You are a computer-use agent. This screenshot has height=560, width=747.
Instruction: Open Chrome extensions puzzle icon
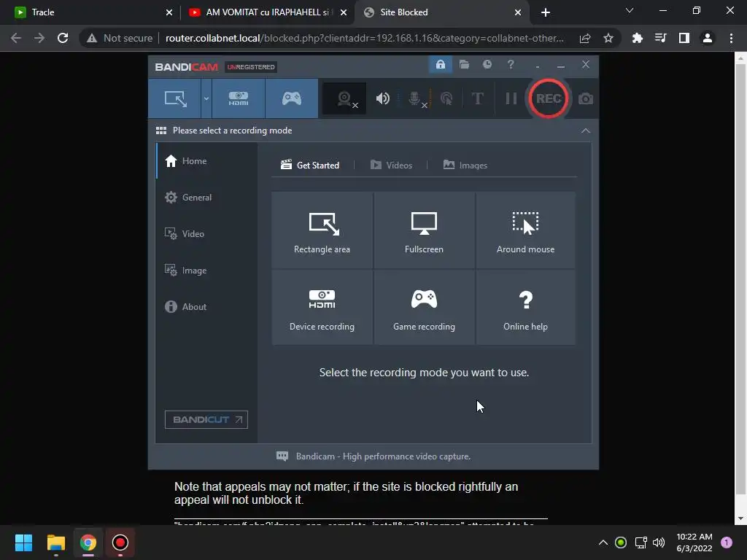(637, 38)
